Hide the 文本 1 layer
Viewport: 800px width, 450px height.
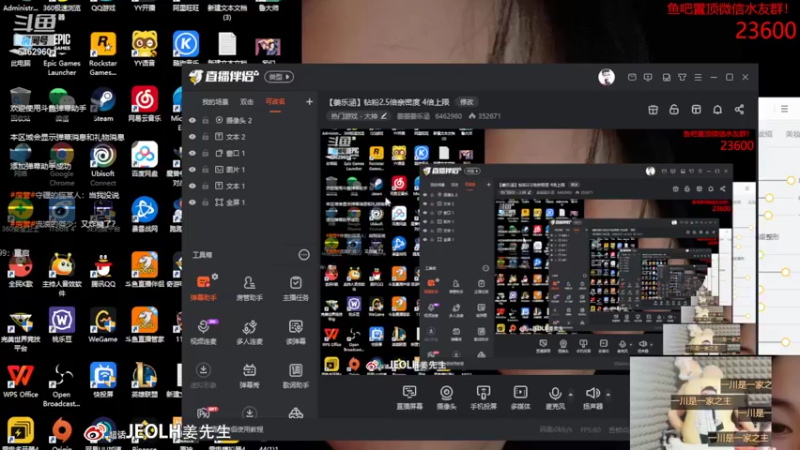[x=192, y=186]
